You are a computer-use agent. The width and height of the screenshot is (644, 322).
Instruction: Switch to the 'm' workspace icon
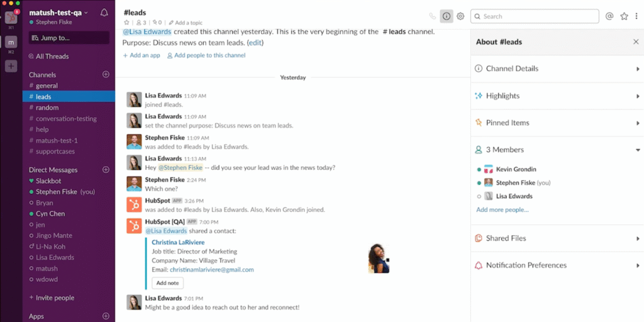tap(11, 42)
